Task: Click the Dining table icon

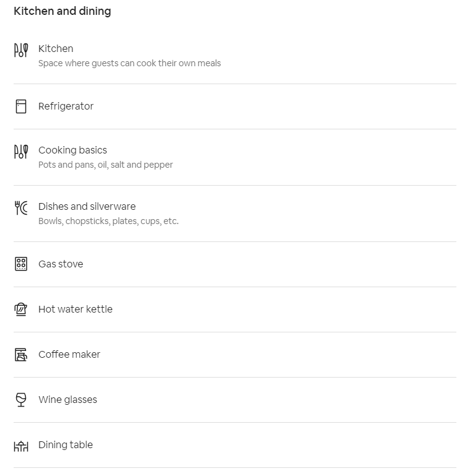Action: [x=21, y=445]
